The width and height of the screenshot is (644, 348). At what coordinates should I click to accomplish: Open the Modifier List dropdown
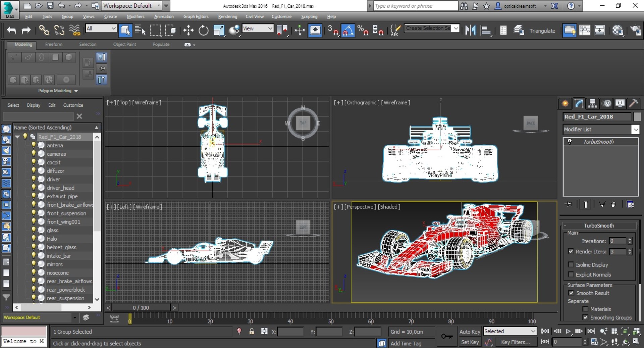(601, 129)
